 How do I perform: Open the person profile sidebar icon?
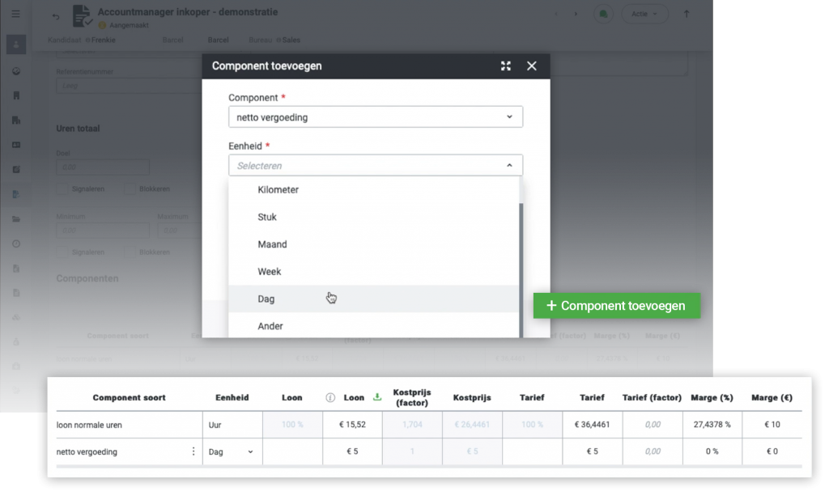(16, 45)
